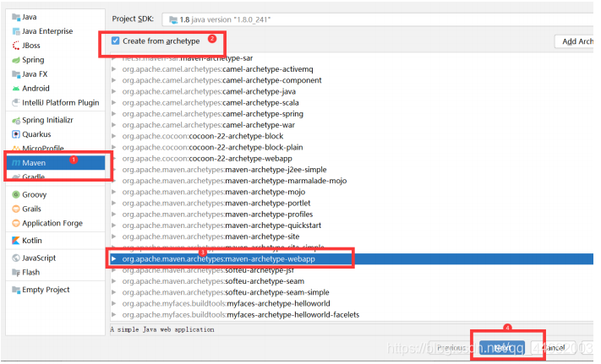The image size is (601, 364).
Task: Expand camel-archetype-component row arrow
Action: coord(114,80)
